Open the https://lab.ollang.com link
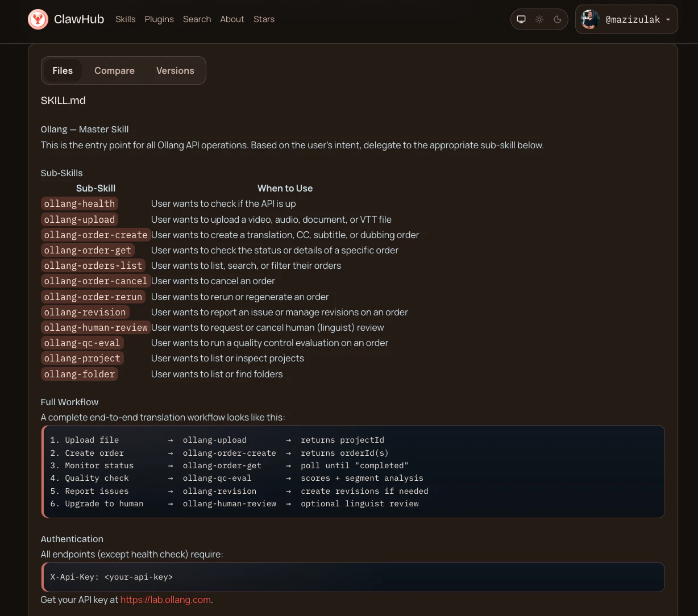This screenshot has width=698, height=616. point(165,600)
